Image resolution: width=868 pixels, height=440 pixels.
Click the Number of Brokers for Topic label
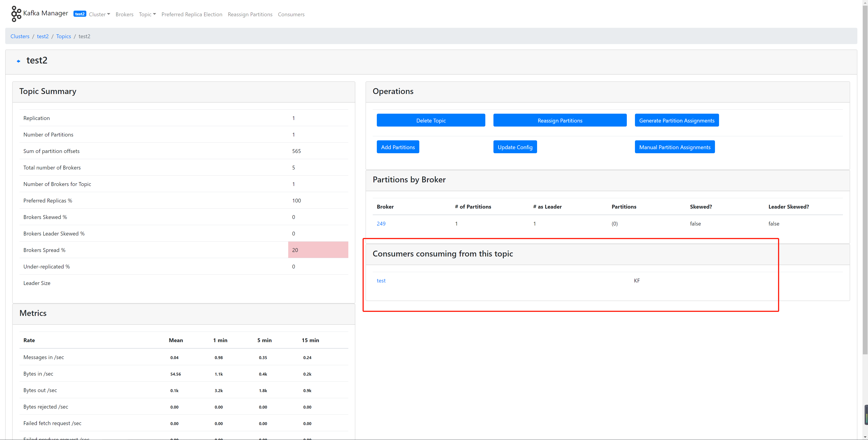(x=57, y=184)
